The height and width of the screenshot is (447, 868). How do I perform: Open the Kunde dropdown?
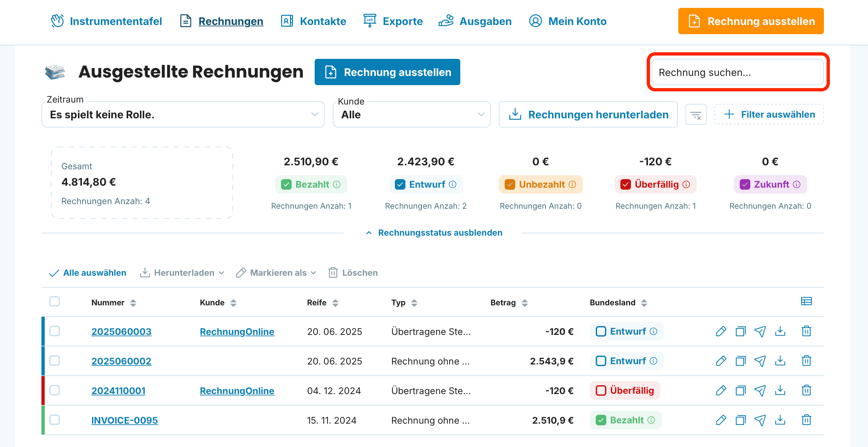411,115
